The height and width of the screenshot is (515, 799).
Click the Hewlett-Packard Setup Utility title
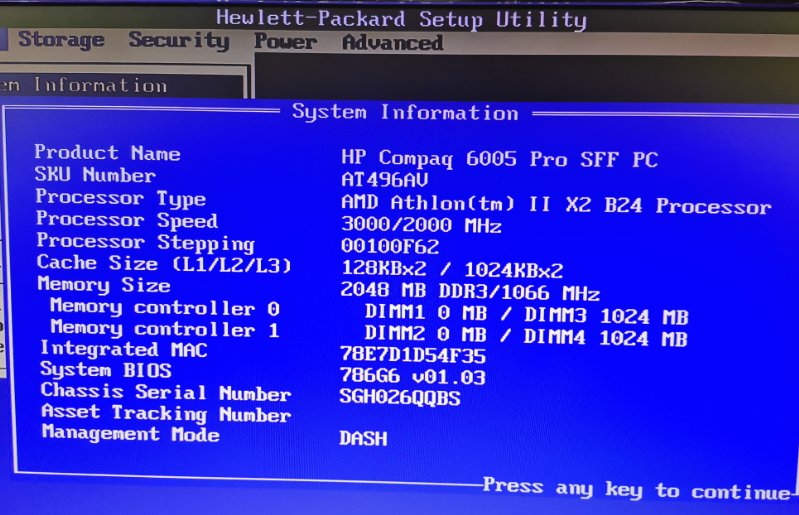point(401,19)
